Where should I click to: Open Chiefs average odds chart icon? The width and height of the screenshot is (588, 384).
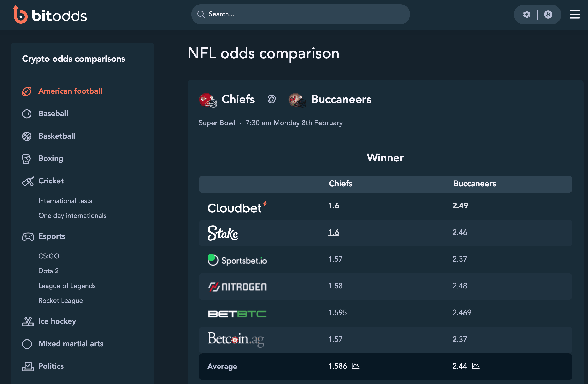point(355,366)
